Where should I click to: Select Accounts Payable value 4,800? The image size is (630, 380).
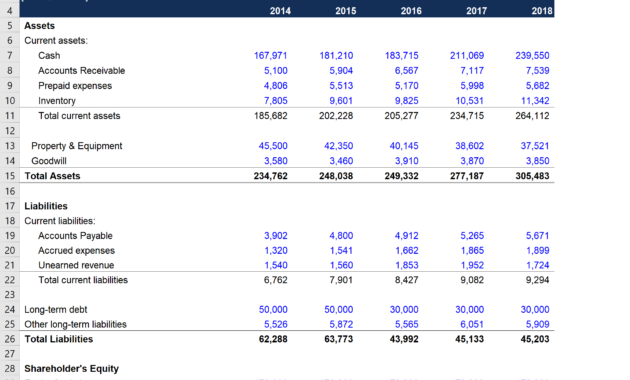point(341,236)
